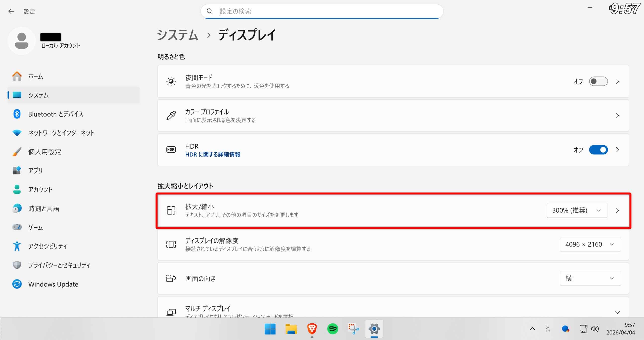Open Spotify from the taskbar
The height and width of the screenshot is (340, 644).
point(333,329)
